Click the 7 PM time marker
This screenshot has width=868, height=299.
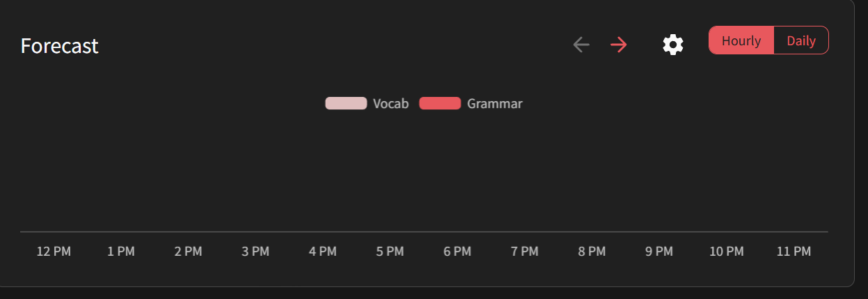click(x=525, y=252)
